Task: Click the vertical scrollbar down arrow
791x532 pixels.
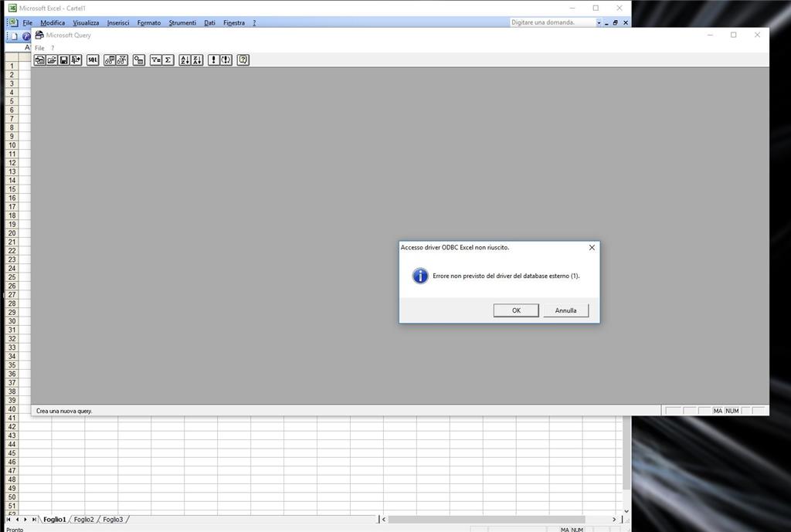Action: point(626,511)
